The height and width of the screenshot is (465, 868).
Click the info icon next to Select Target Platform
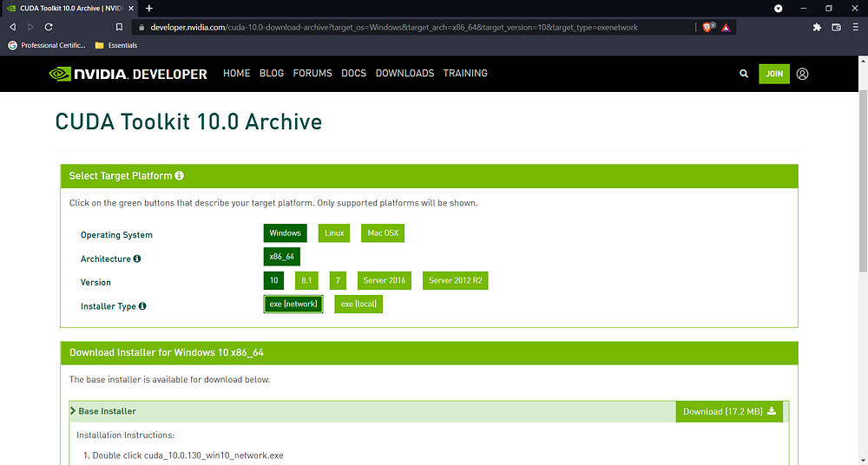point(180,175)
